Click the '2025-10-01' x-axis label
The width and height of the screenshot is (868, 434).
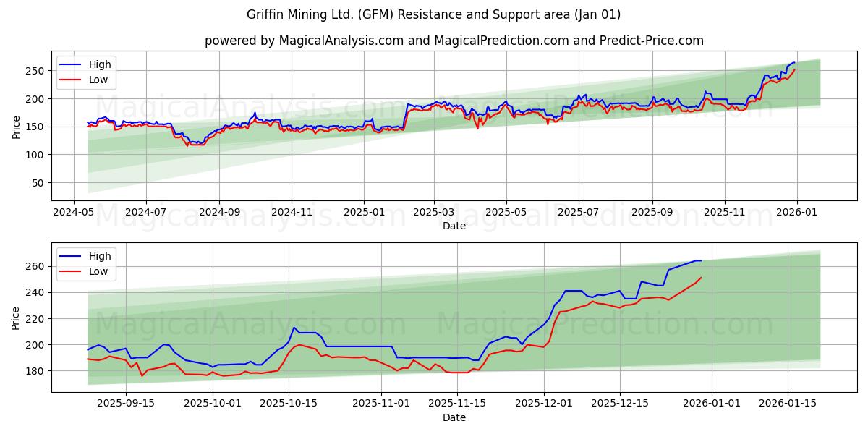(x=213, y=405)
